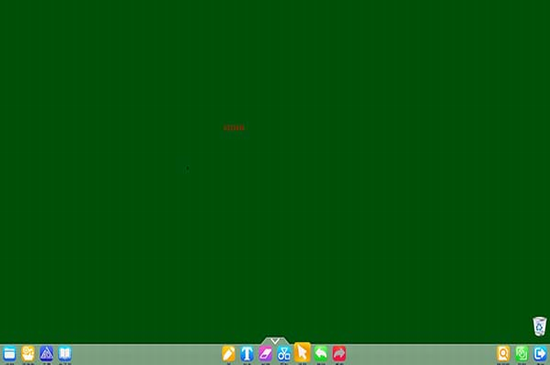
Task: Select the yellow pencil drawing tool
Action: tap(228, 353)
